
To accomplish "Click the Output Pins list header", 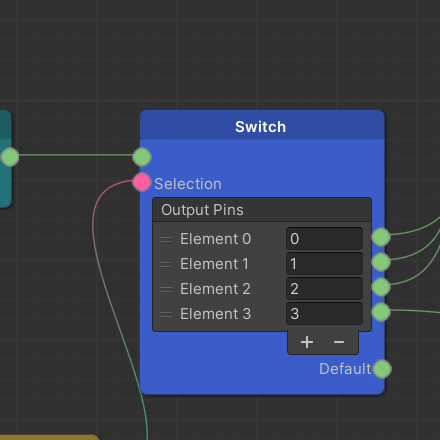I will (262, 210).
